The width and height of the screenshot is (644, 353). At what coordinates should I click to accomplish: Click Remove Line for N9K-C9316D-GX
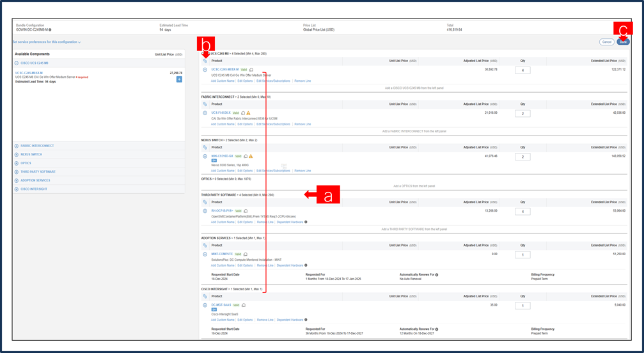(x=302, y=171)
